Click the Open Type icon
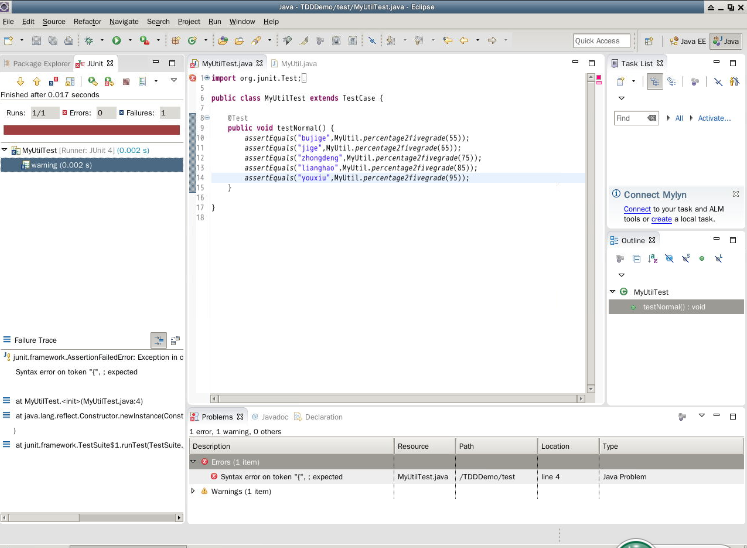 pyautogui.click(x=222, y=41)
